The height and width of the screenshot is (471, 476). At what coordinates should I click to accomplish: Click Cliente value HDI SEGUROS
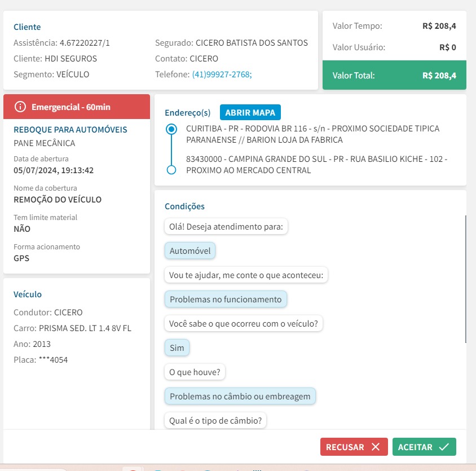[70, 59]
